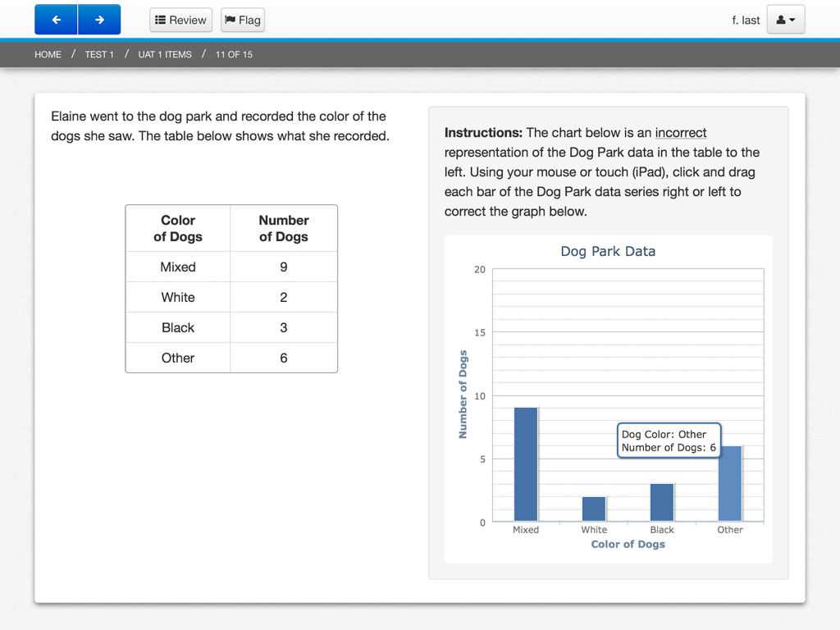Click the user profile icon at top right
This screenshot has width=840, height=630.
tap(781, 20)
